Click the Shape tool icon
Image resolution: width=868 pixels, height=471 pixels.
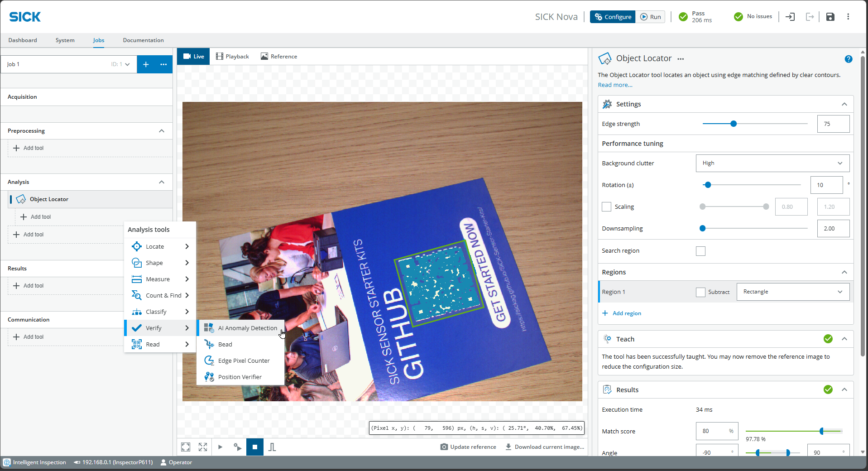click(x=136, y=263)
